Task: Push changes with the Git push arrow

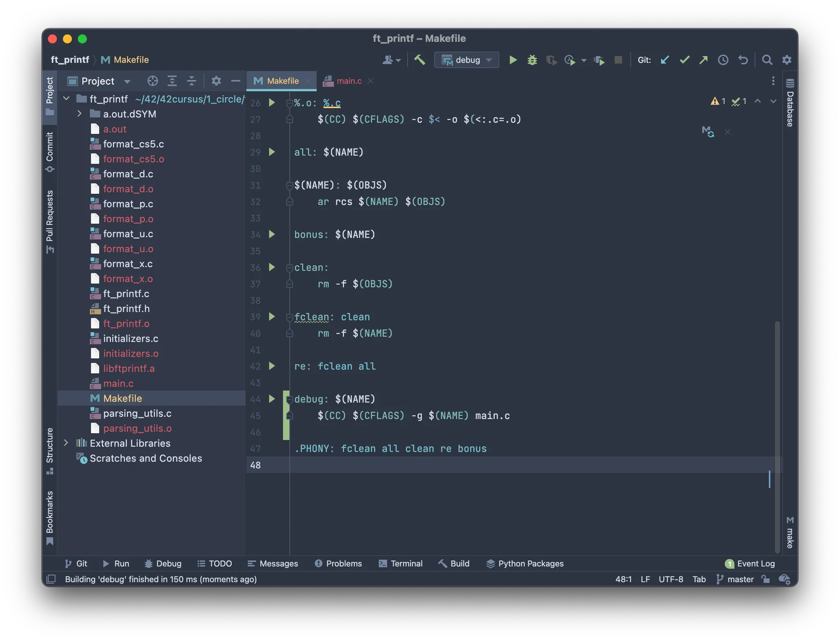Action: click(x=703, y=60)
